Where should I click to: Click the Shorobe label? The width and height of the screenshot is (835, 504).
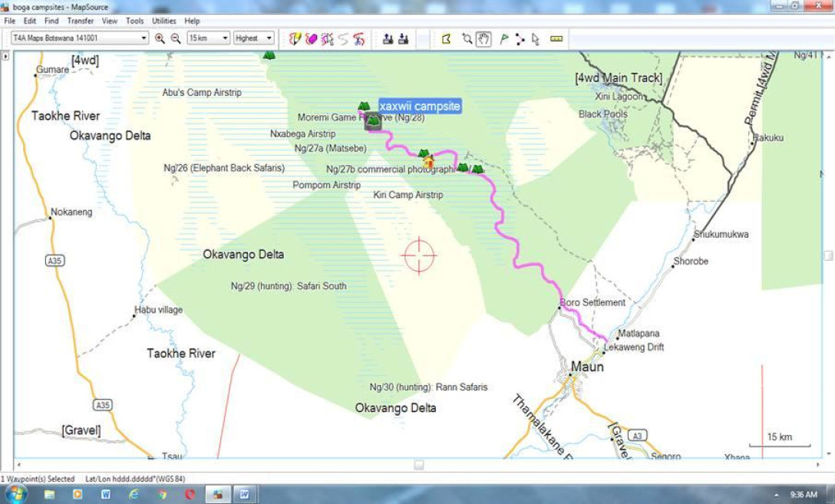point(691,262)
